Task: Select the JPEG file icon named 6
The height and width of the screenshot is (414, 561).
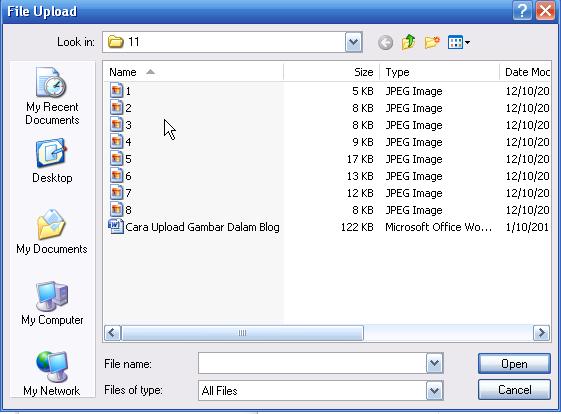Action: click(x=116, y=175)
